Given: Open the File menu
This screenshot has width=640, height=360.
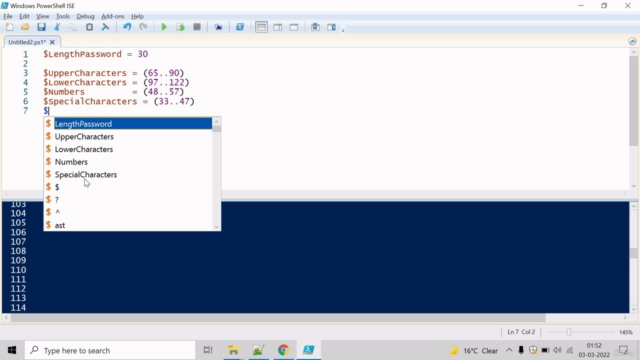Looking at the screenshot, I should (8, 16).
